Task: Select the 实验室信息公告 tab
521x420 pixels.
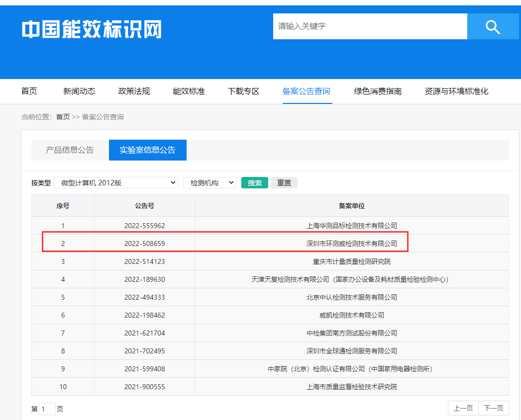Action: 147,150
